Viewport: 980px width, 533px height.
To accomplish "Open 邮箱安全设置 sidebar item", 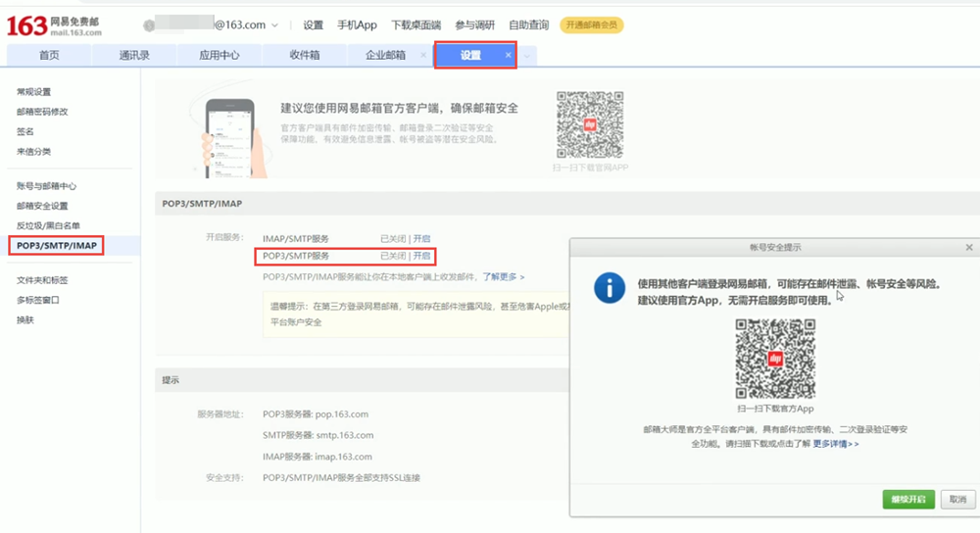I will [42, 206].
